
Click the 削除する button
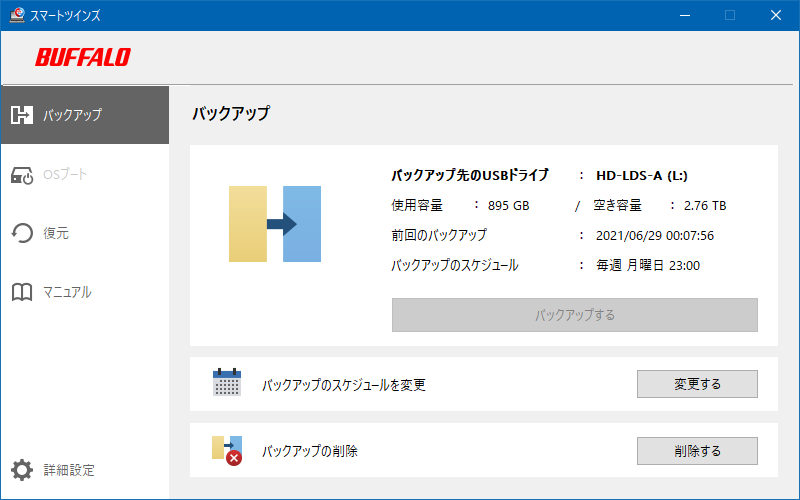[x=697, y=451]
